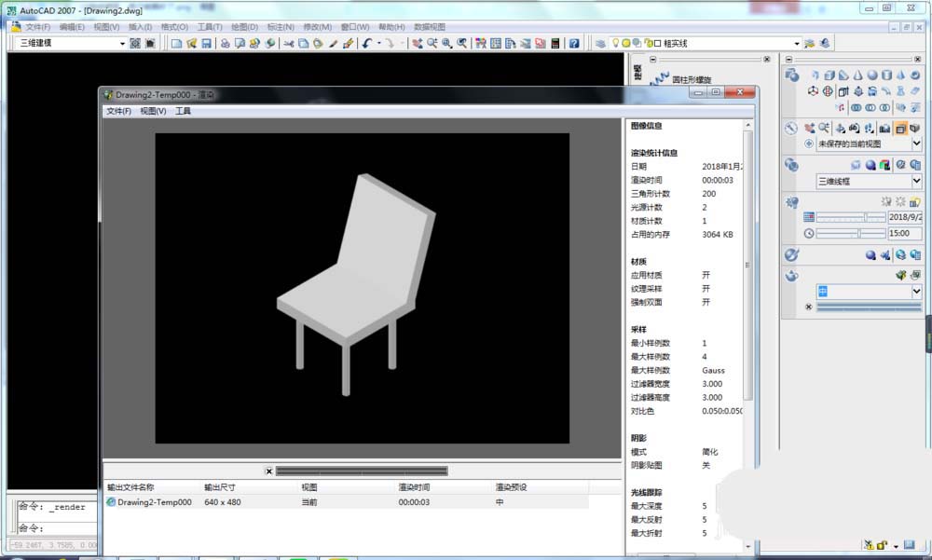Click the 渲染时间 column header in the list
Image resolution: width=932 pixels, height=560 pixels.
tap(414, 487)
